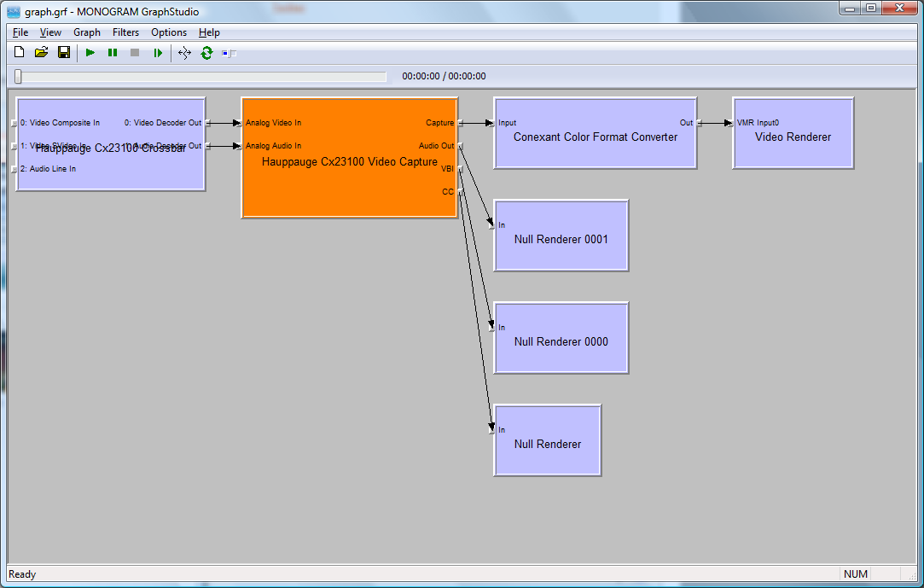Select the Hauppauge Cx23100 Crossbar filter
The height and width of the screenshot is (588, 924).
[x=111, y=143]
